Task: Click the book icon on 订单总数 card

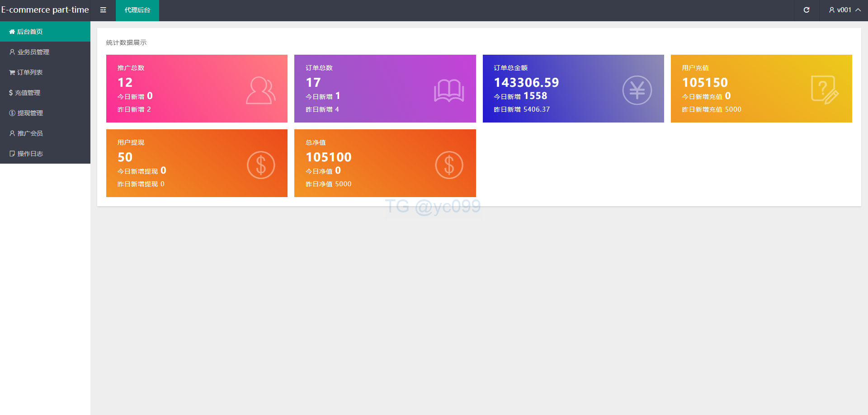Action: [448, 90]
